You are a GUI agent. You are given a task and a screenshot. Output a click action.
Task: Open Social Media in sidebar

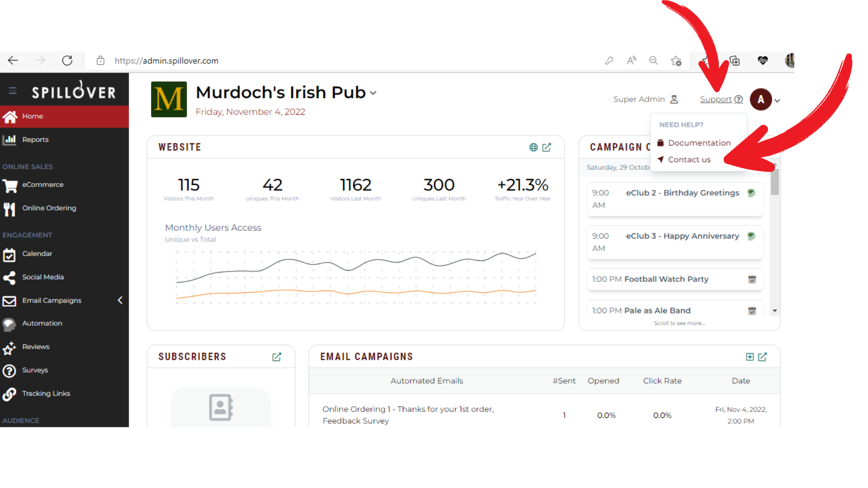tap(64, 277)
